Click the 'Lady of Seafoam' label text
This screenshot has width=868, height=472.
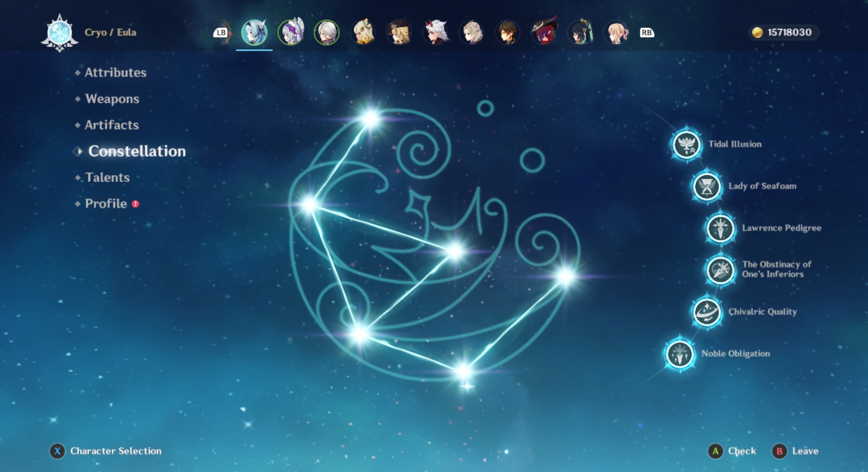tap(762, 186)
